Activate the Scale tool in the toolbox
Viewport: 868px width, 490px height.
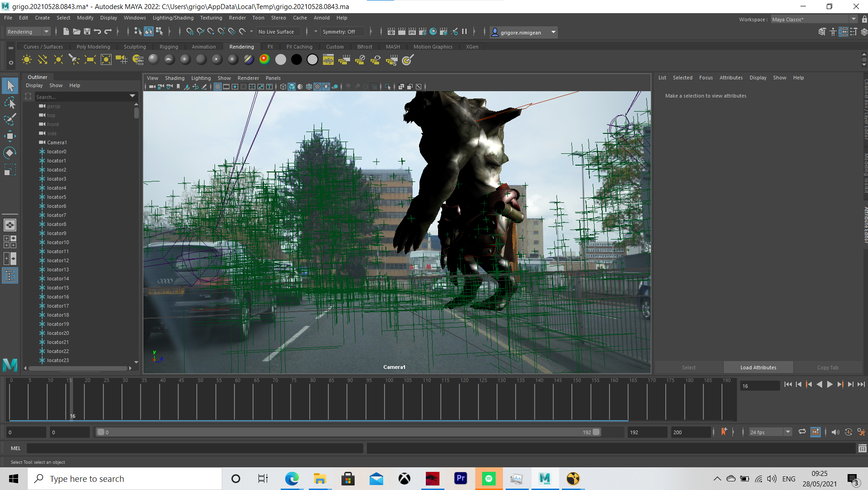10,170
